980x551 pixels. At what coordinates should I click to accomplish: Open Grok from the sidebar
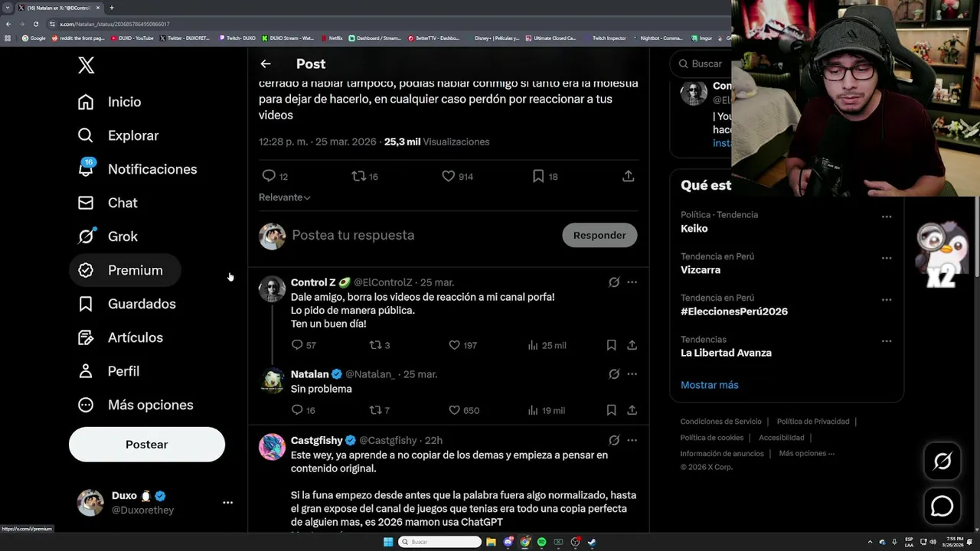click(x=107, y=236)
